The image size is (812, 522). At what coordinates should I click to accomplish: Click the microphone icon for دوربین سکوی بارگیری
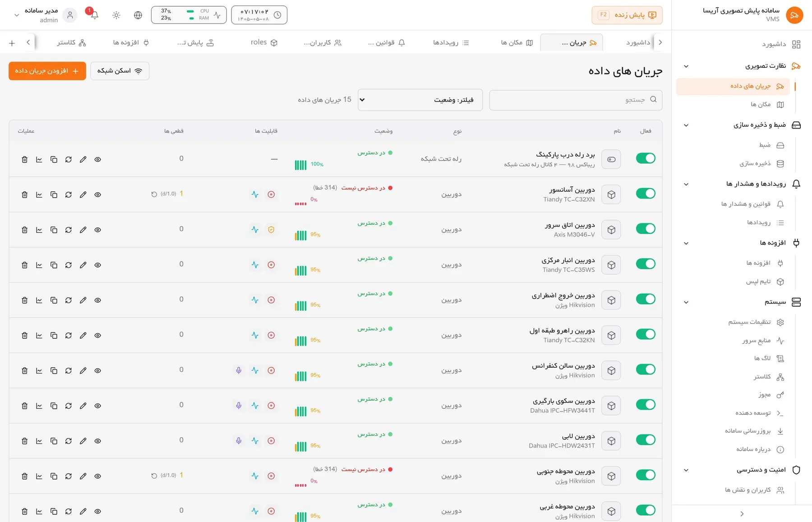[x=239, y=406]
